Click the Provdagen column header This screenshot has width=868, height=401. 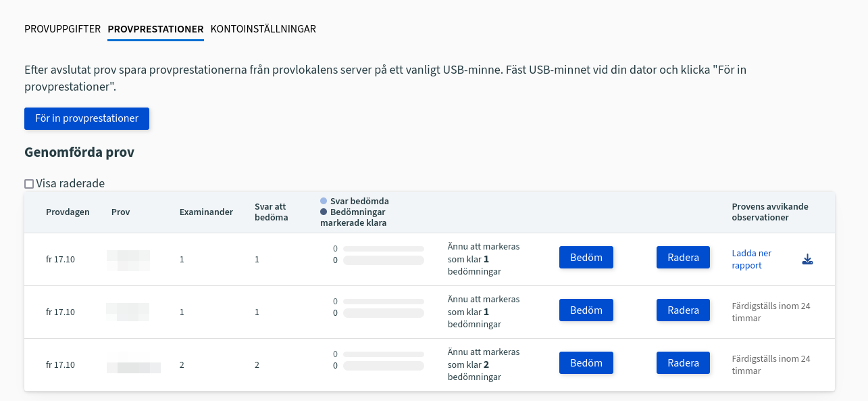pyautogui.click(x=68, y=212)
